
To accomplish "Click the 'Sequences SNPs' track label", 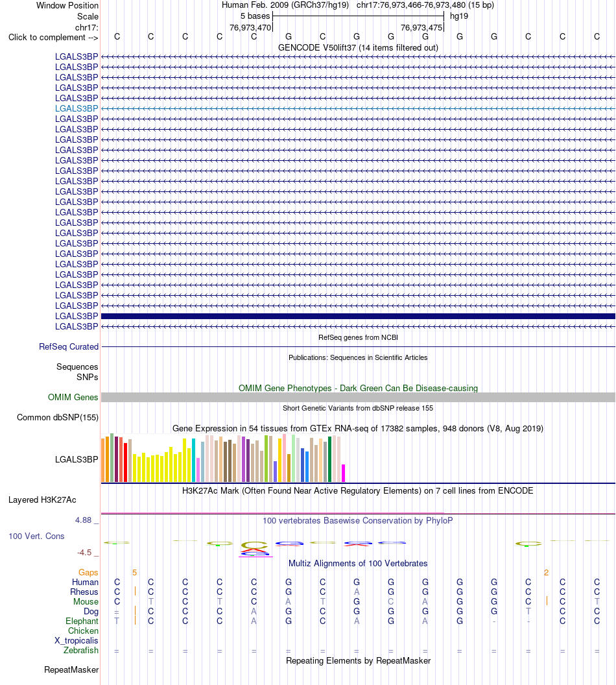I will (x=77, y=372).
